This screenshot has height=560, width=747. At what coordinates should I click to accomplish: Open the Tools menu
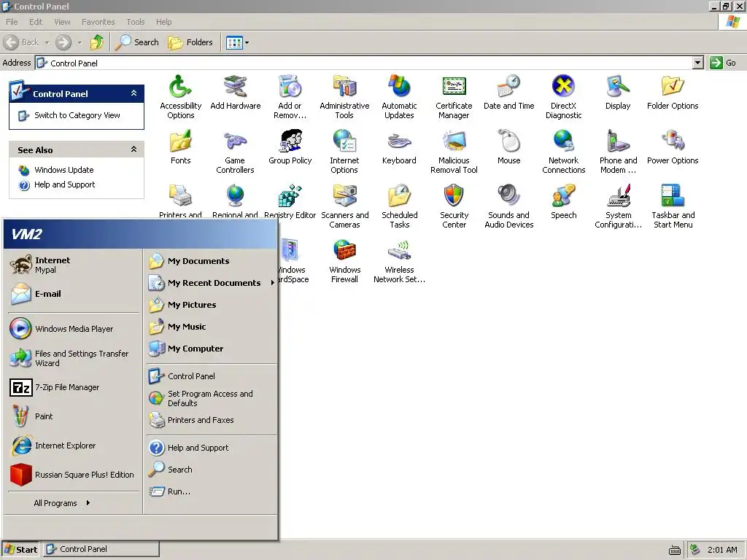click(x=135, y=22)
